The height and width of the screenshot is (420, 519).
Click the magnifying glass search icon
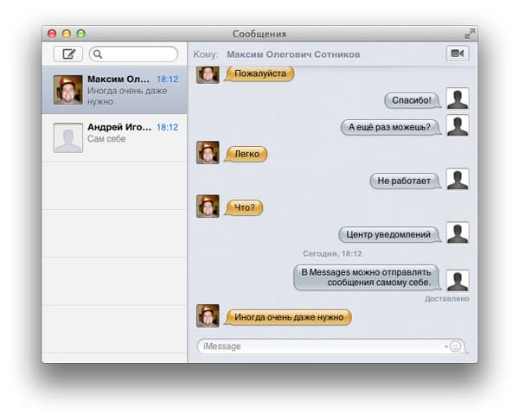click(x=97, y=54)
